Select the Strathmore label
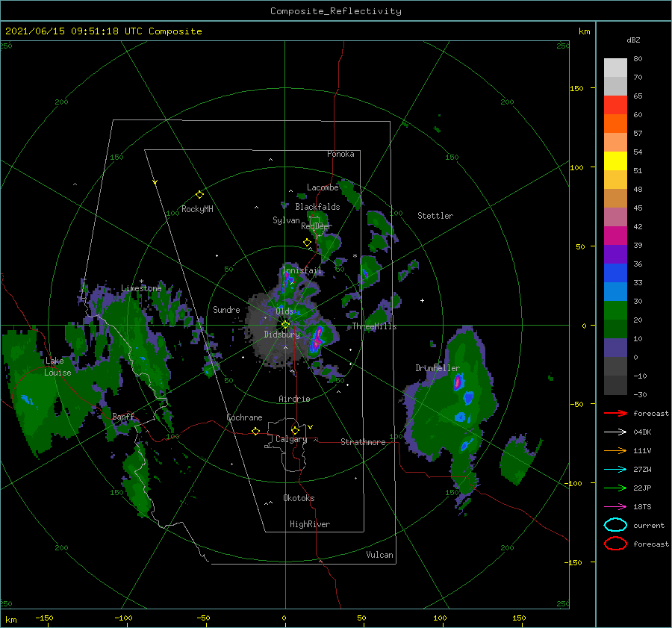Viewport: 672px width, 628px height. [x=363, y=442]
